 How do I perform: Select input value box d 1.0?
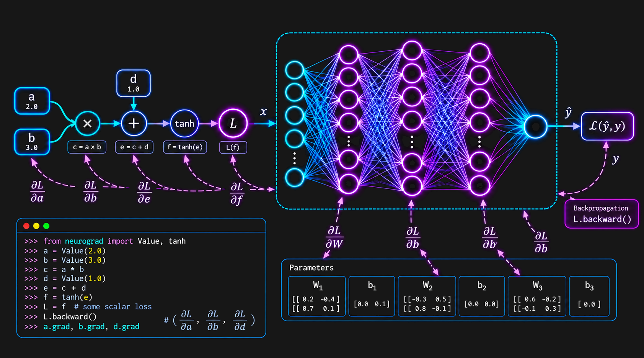(134, 83)
